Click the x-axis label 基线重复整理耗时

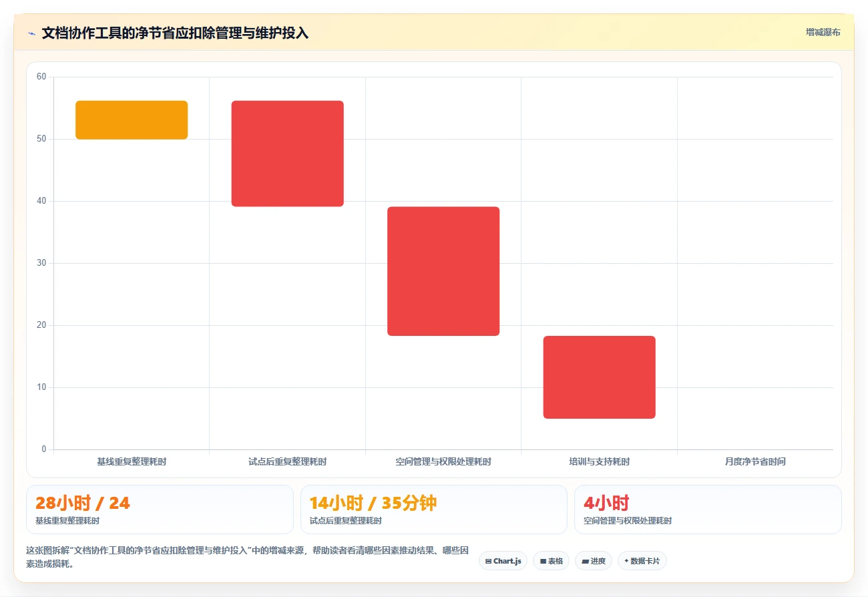click(132, 461)
